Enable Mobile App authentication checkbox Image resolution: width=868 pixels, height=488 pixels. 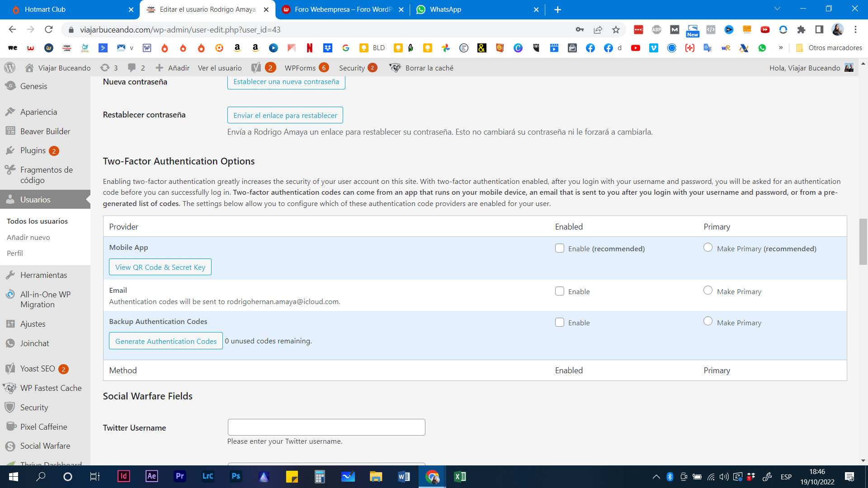pyautogui.click(x=560, y=248)
